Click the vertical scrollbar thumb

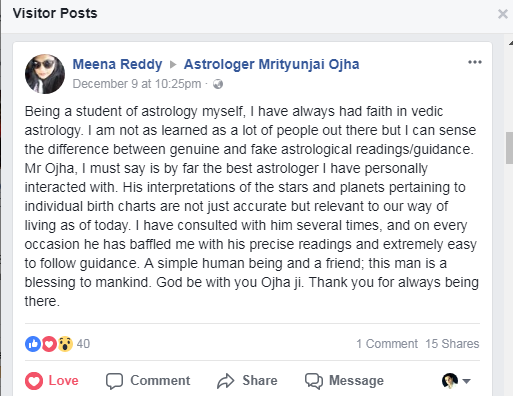(x=509, y=148)
